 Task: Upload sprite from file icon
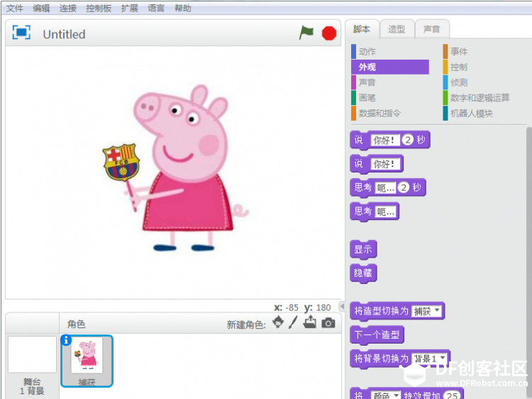point(309,322)
